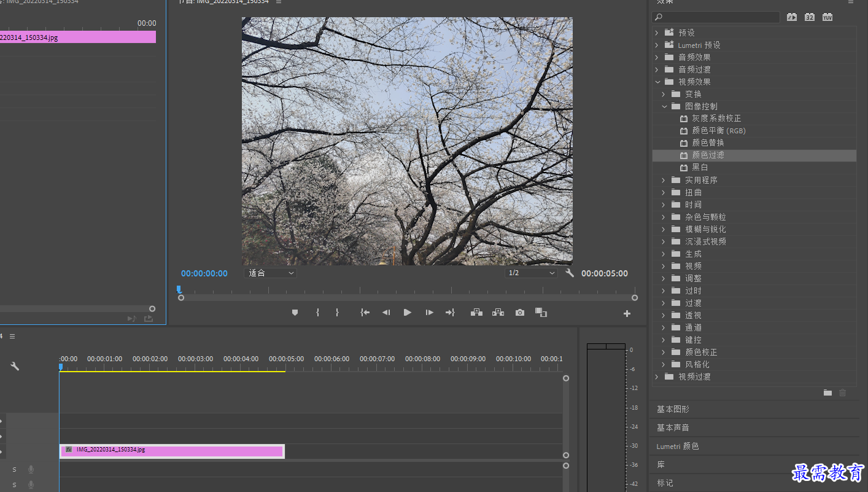Open Program monitor wrench settings
868x492 pixels.
(570, 273)
